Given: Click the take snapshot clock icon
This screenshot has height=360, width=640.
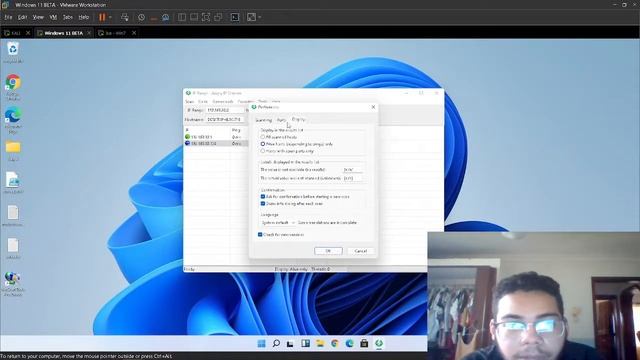Looking at the screenshot, I should 141,17.
